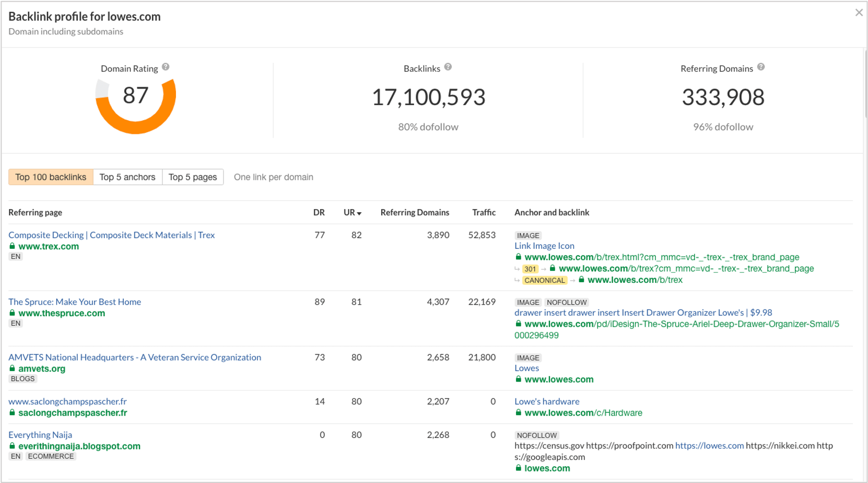This screenshot has width=868, height=483.
Task: Click the lock icon beside everithingnaija.blogspot.com
Action: pyautogui.click(x=12, y=446)
